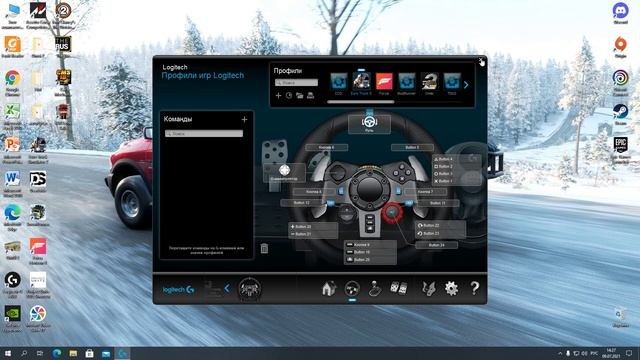The image size is (640, 360).
Task: Click the profiles horizontal scrollbar
Action: [x=361, y=102]
